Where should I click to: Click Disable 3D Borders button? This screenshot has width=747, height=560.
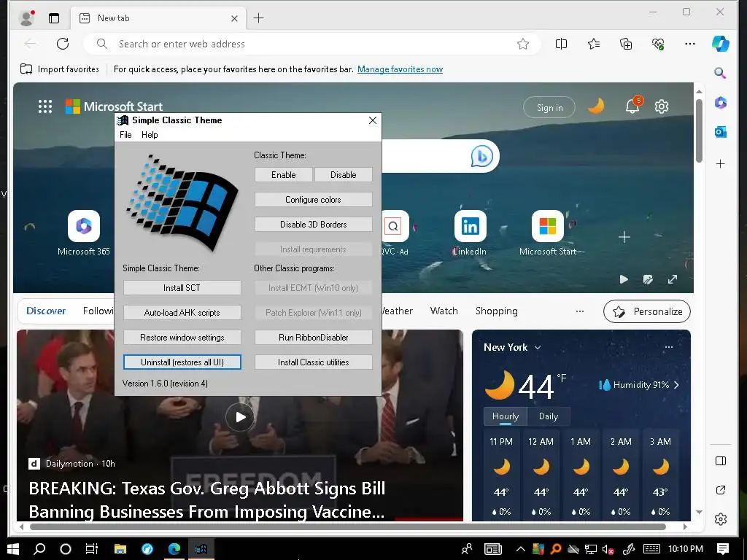(313, 225)
